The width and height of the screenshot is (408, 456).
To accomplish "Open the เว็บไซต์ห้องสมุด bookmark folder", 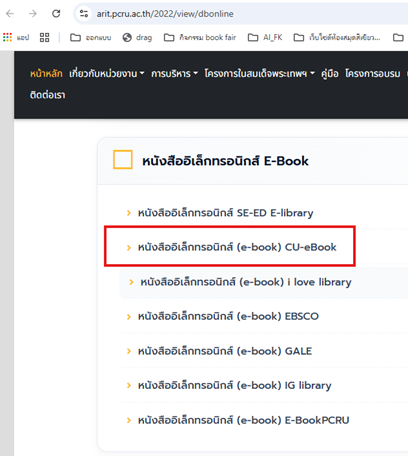I will point(337,37).
